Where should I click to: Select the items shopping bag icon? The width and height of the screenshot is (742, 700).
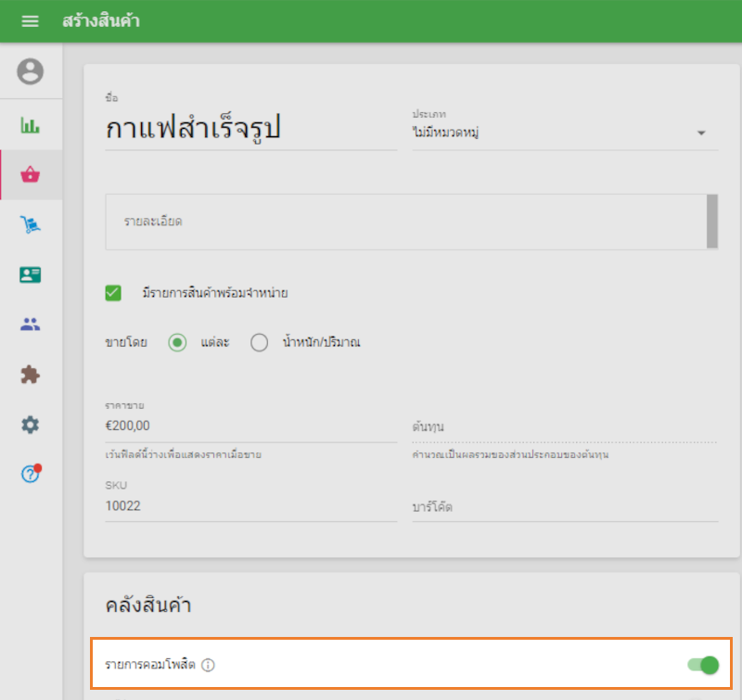click(30, 174)
